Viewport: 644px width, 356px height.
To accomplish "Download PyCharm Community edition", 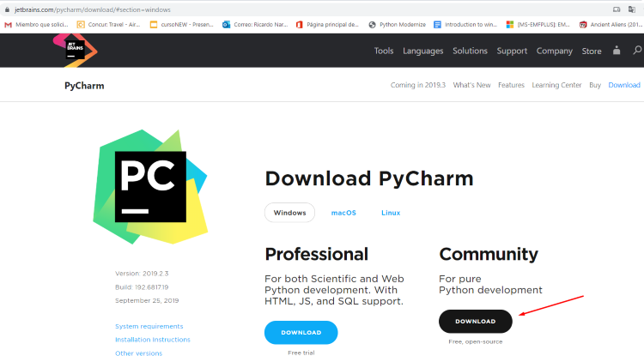I will [475, 321].
